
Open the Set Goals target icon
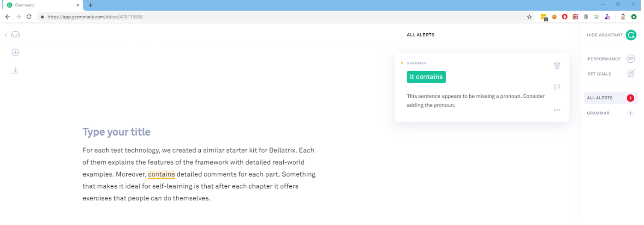[631, 74]
